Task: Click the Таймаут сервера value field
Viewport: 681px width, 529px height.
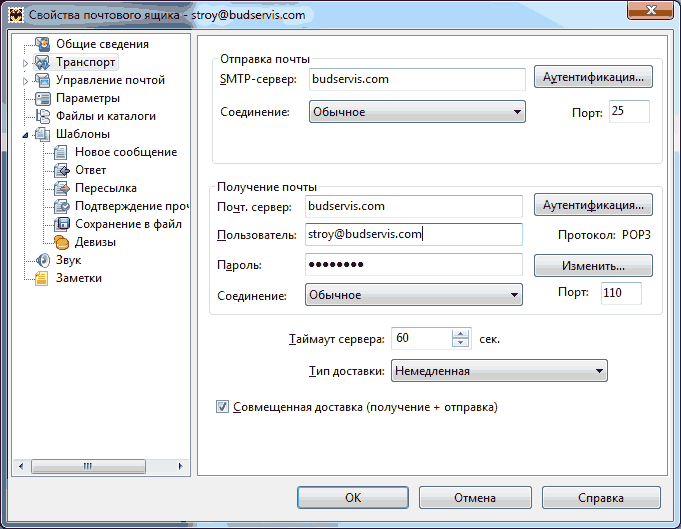Action: pyautogui.click(x=422, y=338)
